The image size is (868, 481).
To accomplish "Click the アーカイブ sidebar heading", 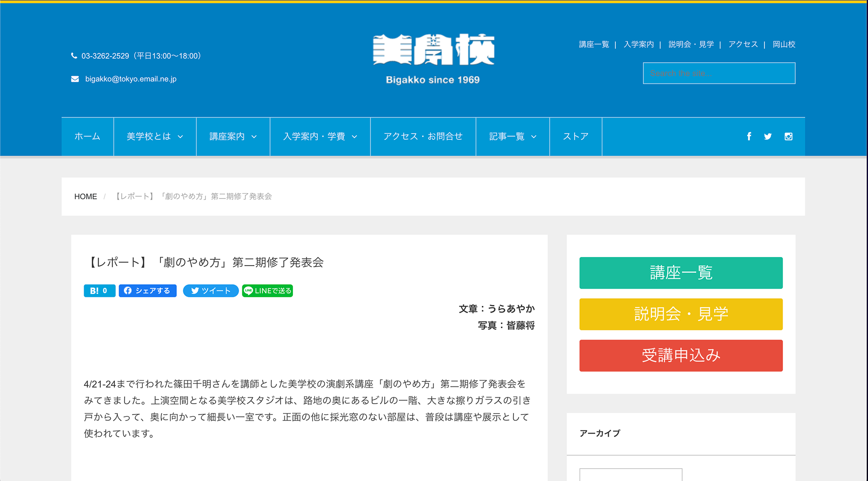I will point(600,433).
